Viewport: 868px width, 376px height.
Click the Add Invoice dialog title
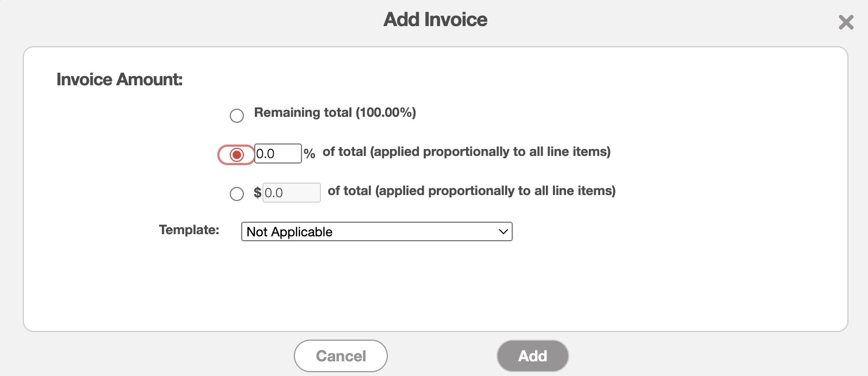pos(435,20)
